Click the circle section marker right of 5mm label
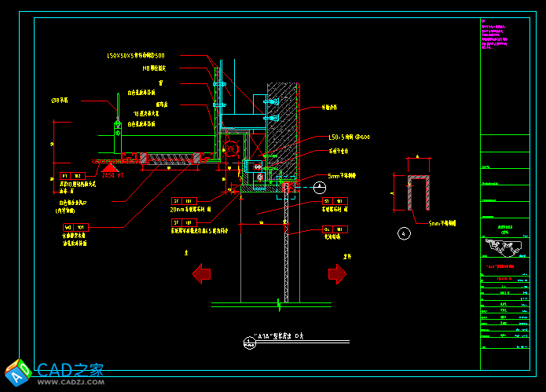The height and width of the screenshot is (392, 546). (320, 187)
